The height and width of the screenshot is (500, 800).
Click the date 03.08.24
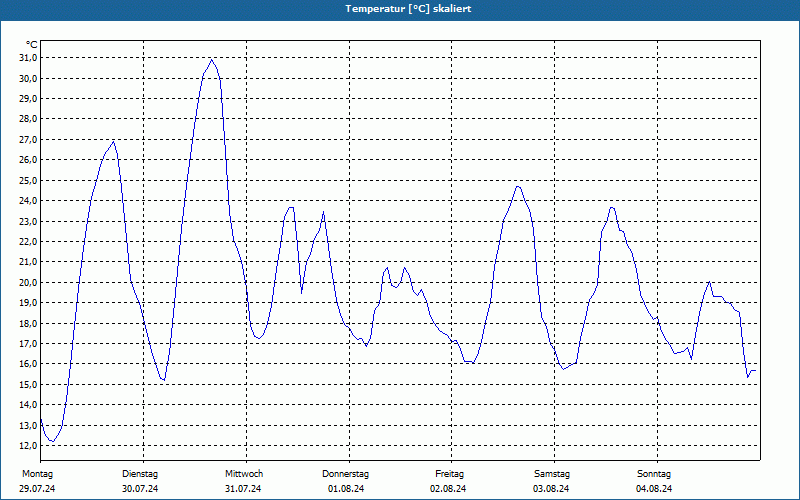[551, 489]
